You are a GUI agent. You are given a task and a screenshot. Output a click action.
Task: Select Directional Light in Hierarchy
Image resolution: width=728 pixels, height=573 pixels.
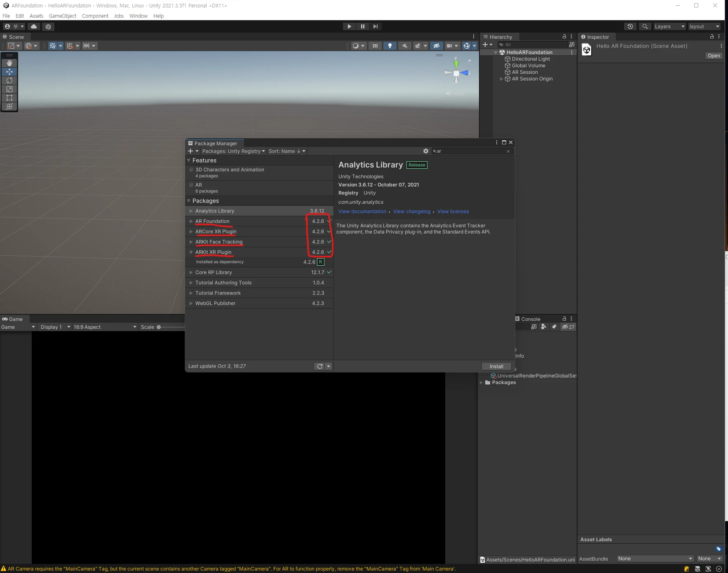[531, 59]
